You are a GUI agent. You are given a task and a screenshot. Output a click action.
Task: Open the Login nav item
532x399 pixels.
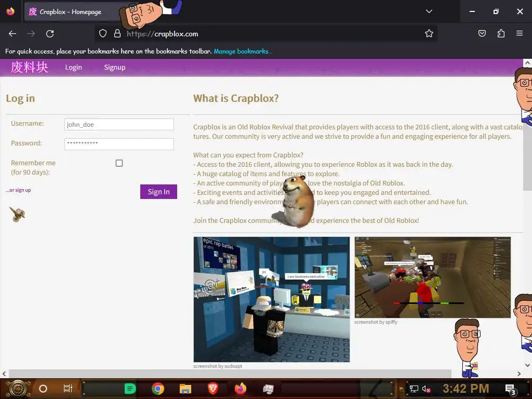click(74, 67)
